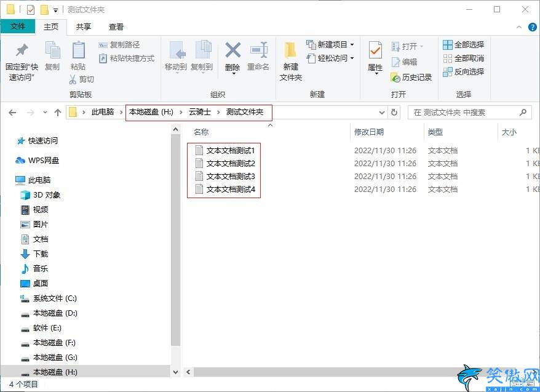This screenshot has width=540, height=392.
Task: Click the title bar properties checkmark icon
Action: 31,10
